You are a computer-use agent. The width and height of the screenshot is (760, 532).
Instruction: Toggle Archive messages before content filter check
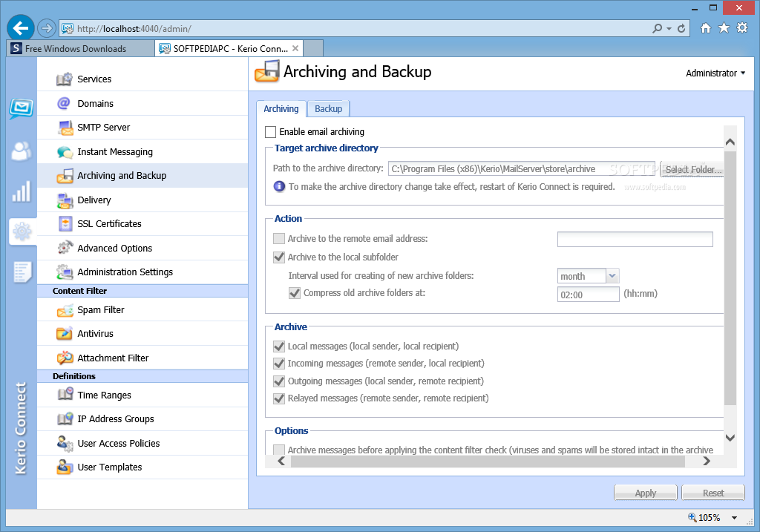pos(279,450)
